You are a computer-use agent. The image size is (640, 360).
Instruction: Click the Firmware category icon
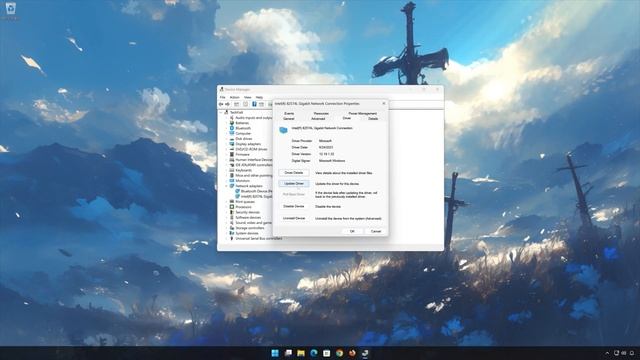coord(231,155)
